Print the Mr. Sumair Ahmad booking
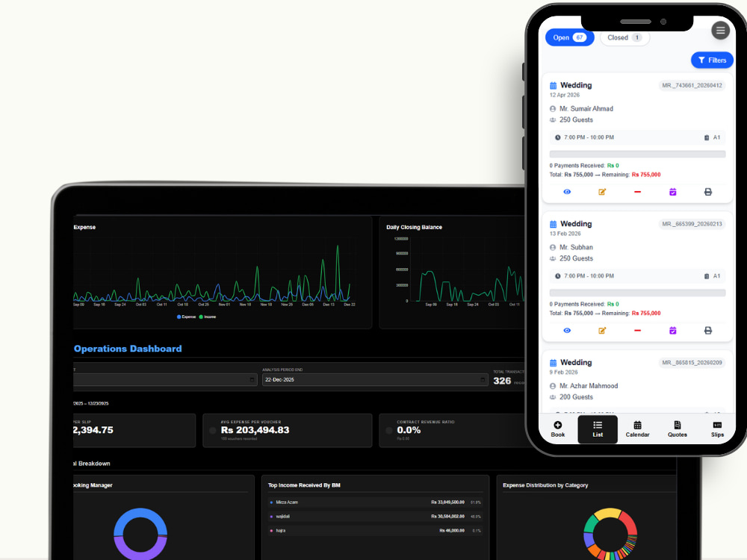The image size is (747, 560). point(708,192)
